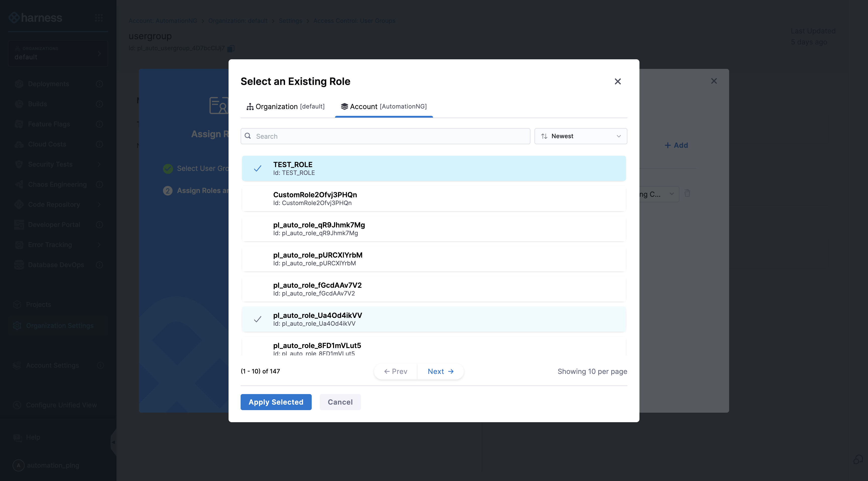
Task: Click the trash icon in background panel
Action: click(x=687, y=194)
